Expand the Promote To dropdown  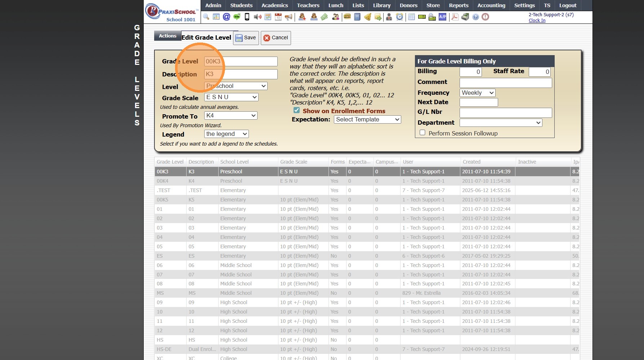tap(231, 116)
